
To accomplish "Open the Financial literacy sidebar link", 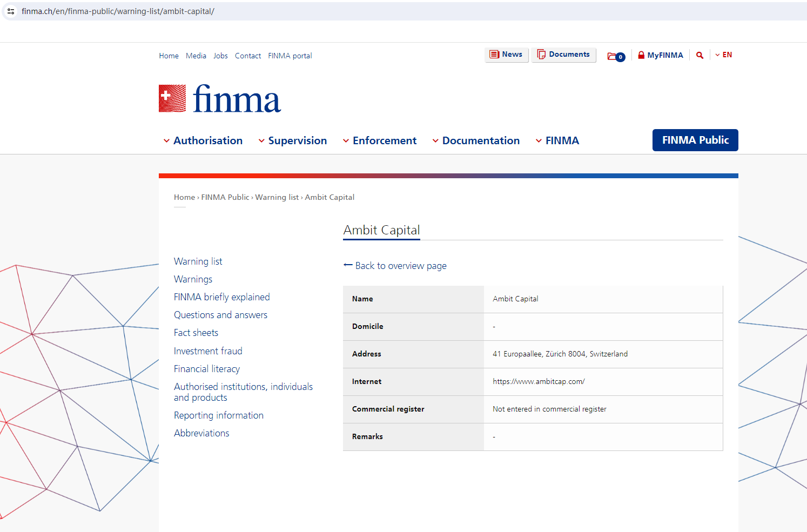I will point(207,369).
